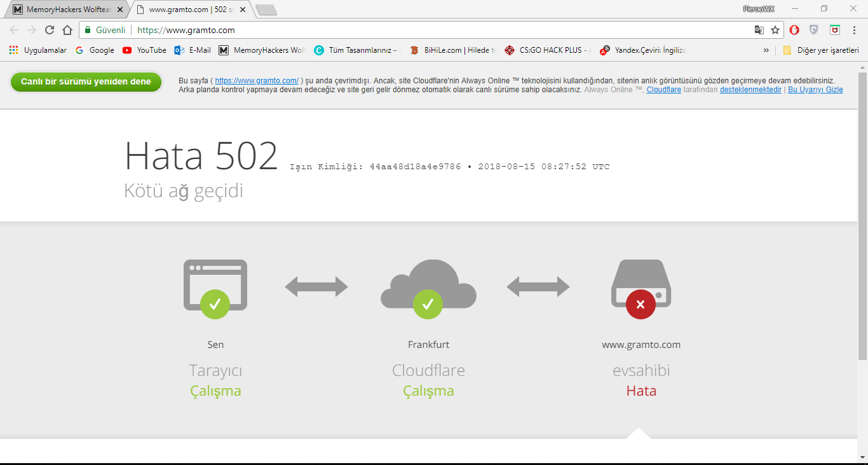Go back to the previous page

click(14, 30)
